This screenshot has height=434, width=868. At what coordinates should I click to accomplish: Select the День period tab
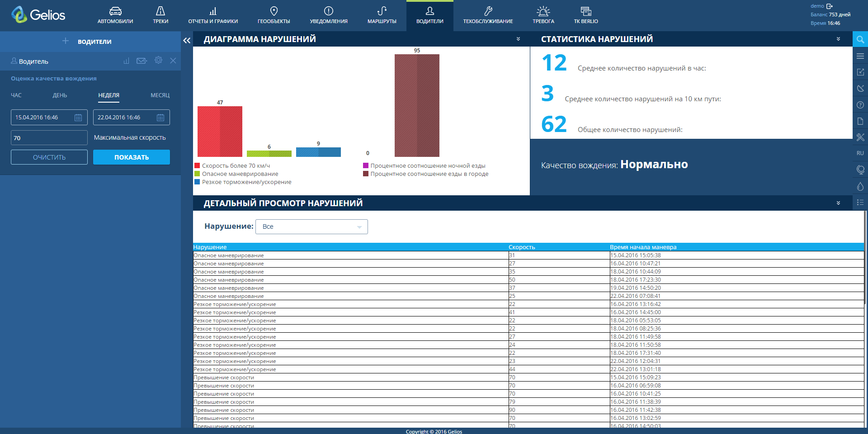tap(60, 95)
